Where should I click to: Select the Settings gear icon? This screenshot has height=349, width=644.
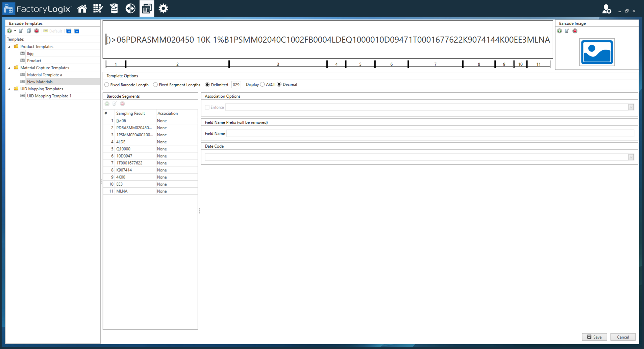[163, 8]
